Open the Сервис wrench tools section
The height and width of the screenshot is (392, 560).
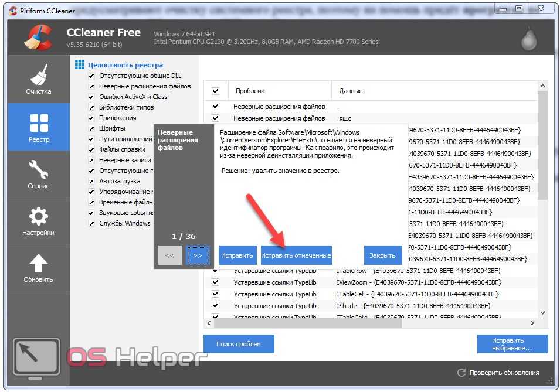click(38, 174)
